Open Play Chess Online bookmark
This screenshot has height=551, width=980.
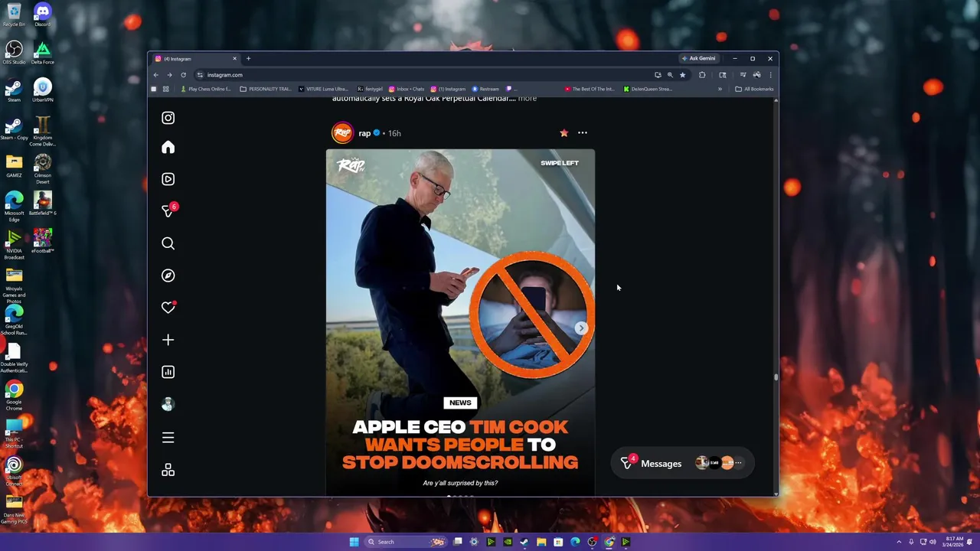coord(205,89)
